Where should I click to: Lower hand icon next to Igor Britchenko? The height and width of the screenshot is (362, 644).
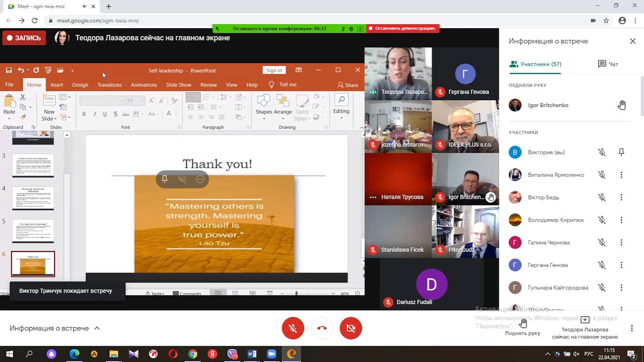(621, 105)
